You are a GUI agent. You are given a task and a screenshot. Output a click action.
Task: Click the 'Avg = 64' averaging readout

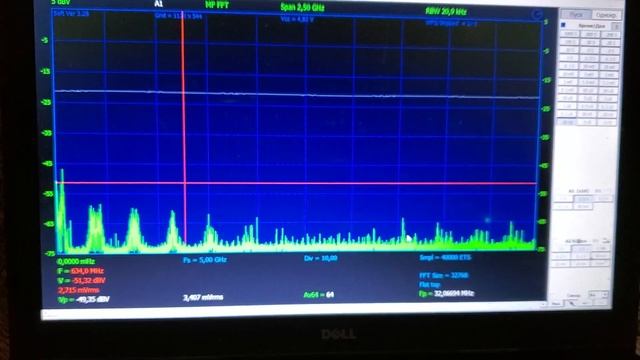pyautogui.click(x=319, y=295)
